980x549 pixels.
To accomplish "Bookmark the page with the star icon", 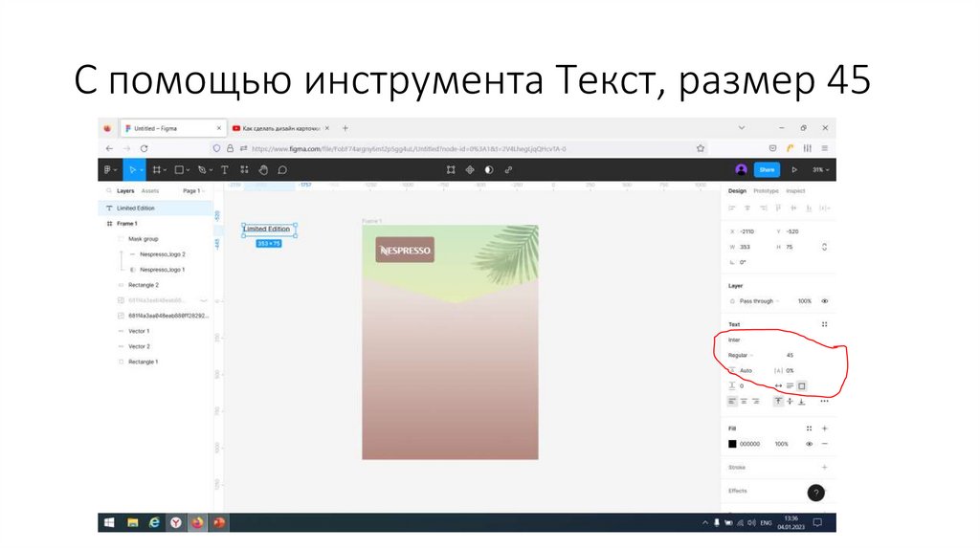I will click(x=701, y=148).
